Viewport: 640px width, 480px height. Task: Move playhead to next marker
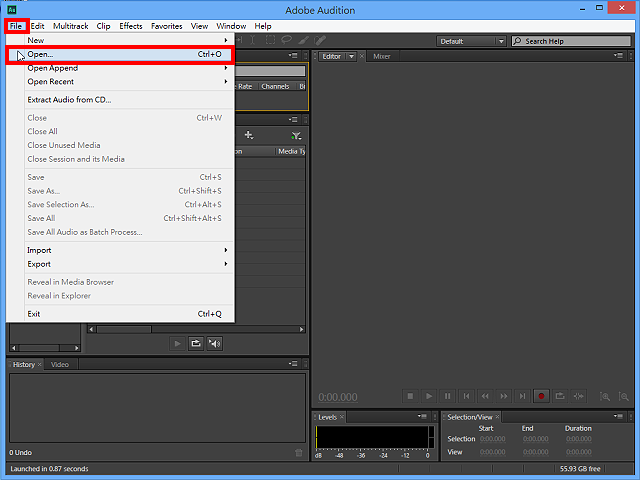click(x=522, y=396)
